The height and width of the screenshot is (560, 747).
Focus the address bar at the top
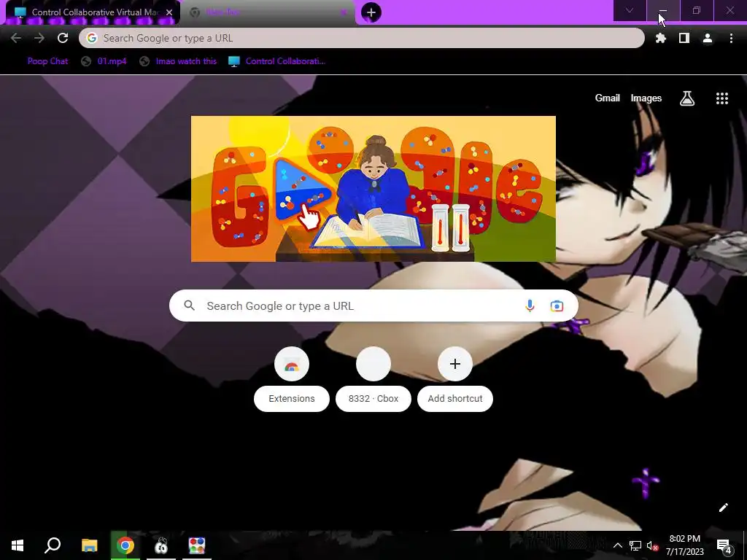point(362,38)
